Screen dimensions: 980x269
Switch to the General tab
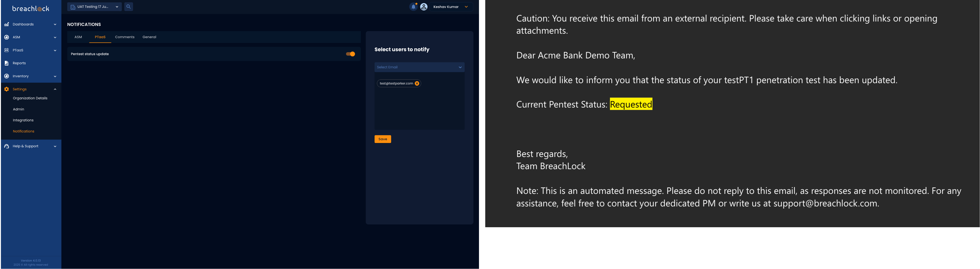[150, 37]
